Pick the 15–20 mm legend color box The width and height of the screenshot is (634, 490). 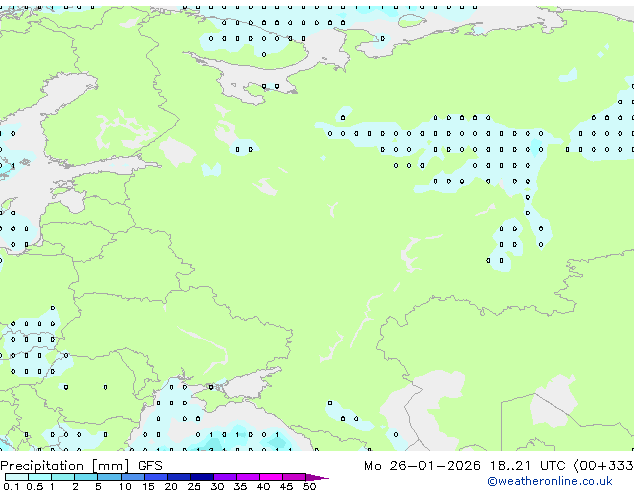156,477
